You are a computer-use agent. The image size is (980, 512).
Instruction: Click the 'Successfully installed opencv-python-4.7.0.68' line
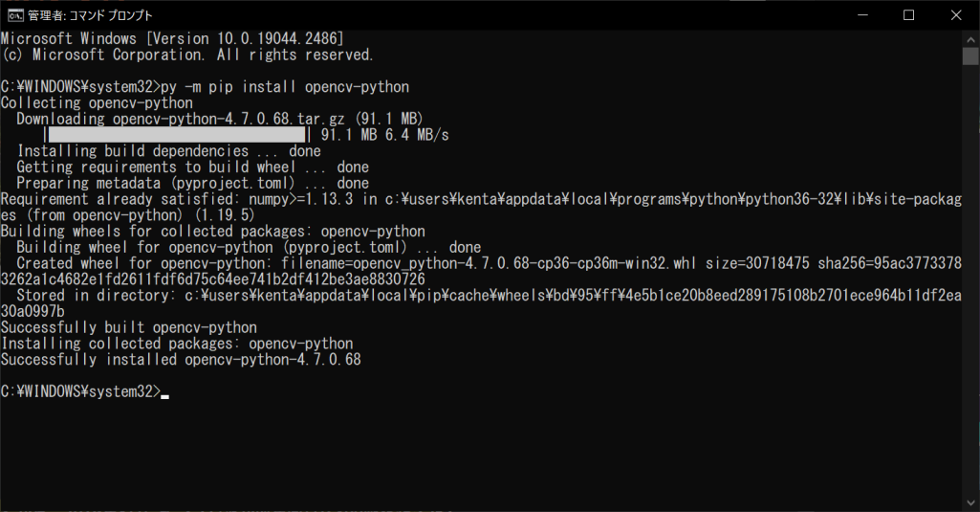[182, 360]
